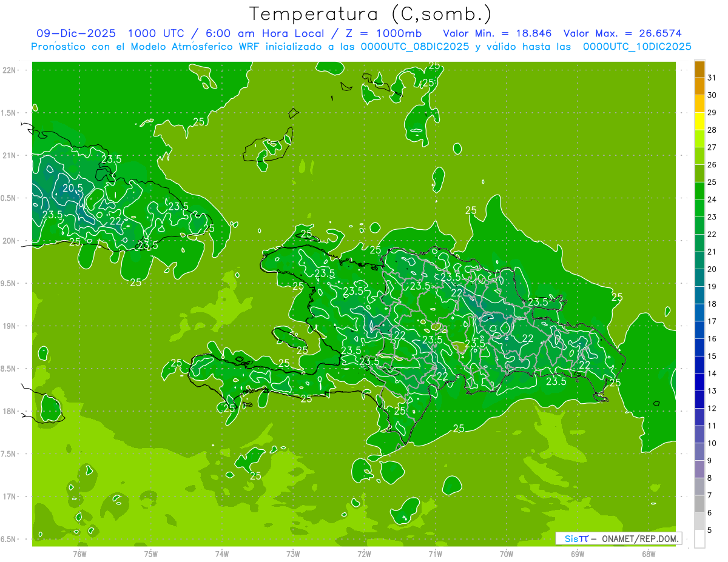Click the "0000UTC_08DIC2025" initialization time
Image resolution: width=728 pixels, height=562 pixels.
pyautogui.click(x=415, y=47)
